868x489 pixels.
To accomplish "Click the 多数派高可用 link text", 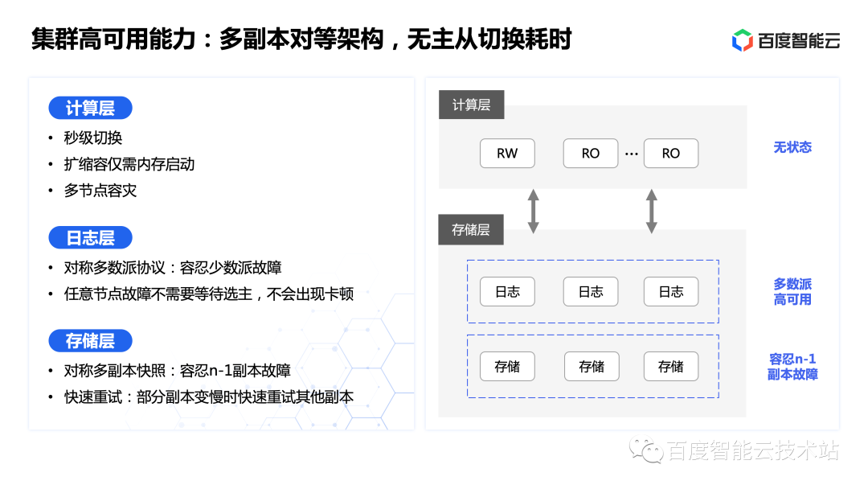I will [795, 291].
